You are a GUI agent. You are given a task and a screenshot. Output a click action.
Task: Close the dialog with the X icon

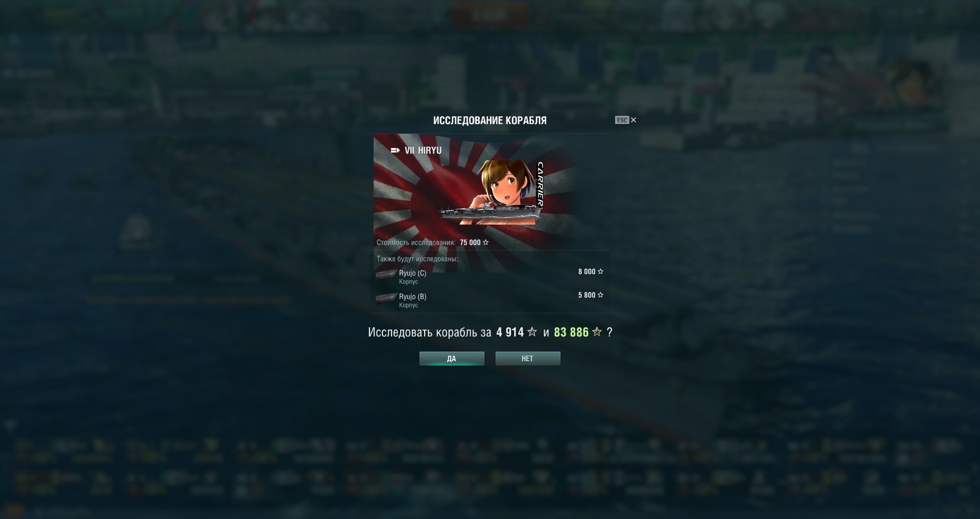point(633,120)
